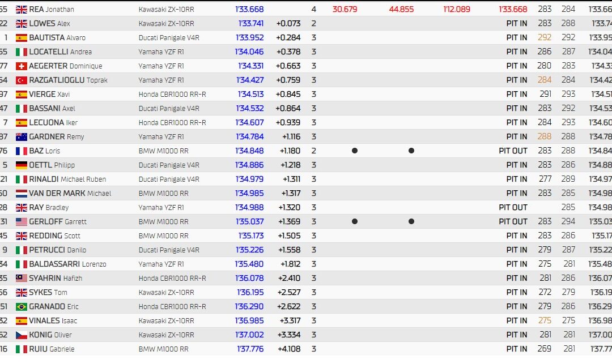Select Honda CBR1000 RR-R in VIERGE row

(172, 95)
